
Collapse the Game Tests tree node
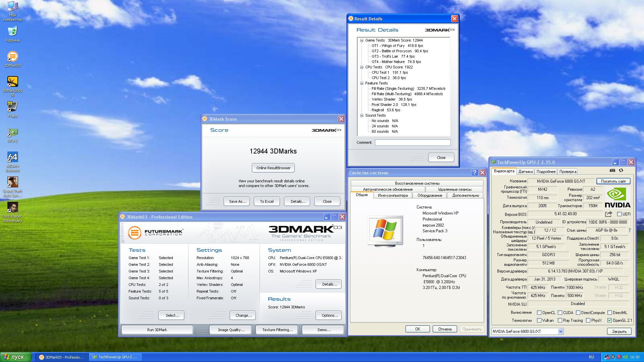click(x=362, y=40)
